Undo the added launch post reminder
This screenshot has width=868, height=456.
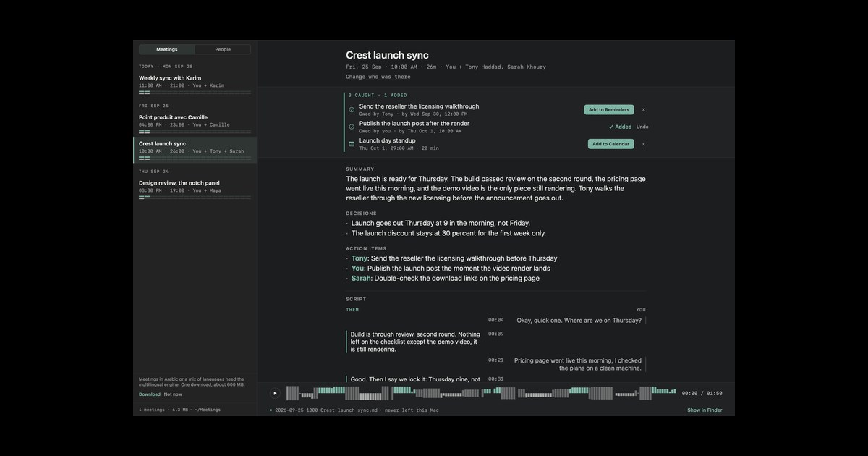point(642,127)
